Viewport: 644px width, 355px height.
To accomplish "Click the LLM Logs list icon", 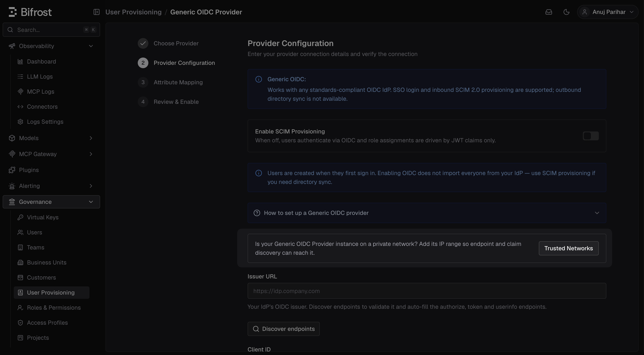I will pyautogui.click(x=20, y=76).
